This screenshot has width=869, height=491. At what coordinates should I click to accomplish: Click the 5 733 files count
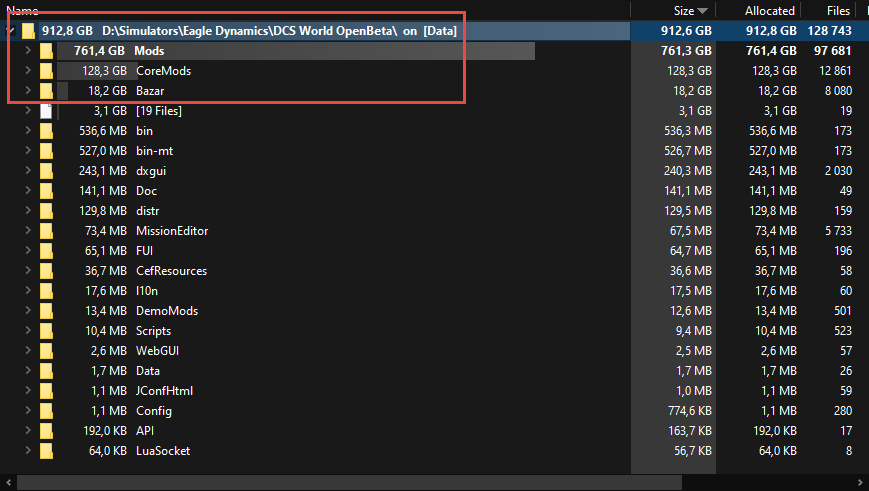(x=839, y=231)
